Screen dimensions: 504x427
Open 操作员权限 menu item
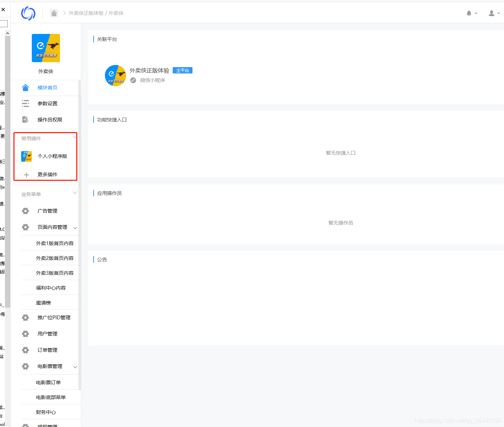click(50, 120)
